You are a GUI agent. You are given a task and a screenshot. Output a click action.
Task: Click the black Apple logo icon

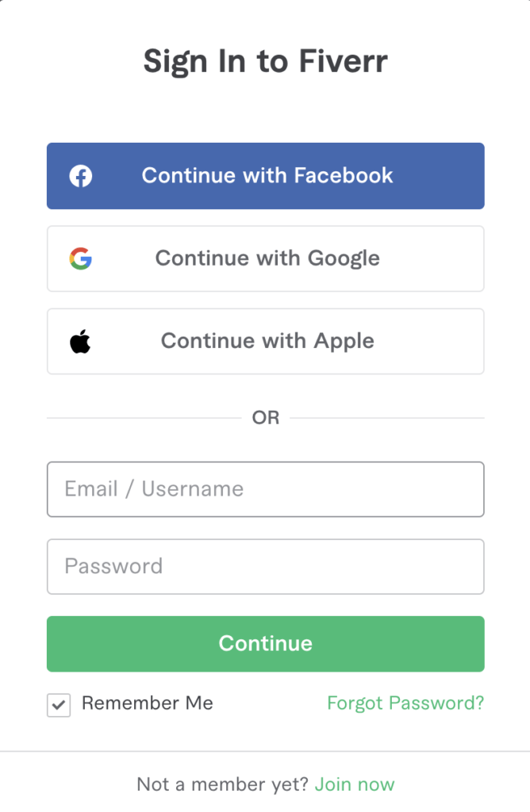pos(80,342)
